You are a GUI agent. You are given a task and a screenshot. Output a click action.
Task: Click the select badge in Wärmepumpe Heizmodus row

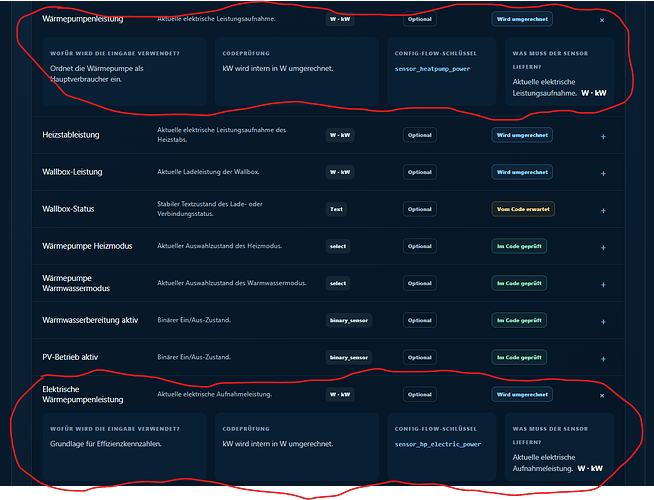tap(338, 246)
